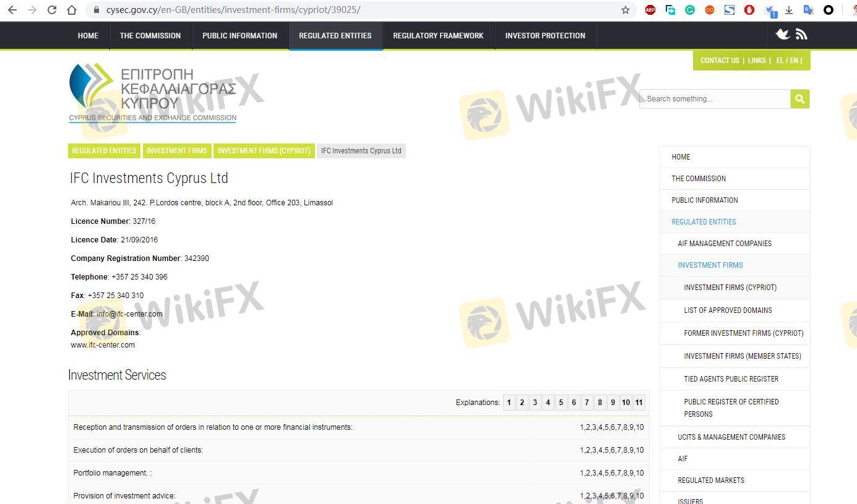
Task: Expand AIF Management Companies in sidebar
Action: tap(725, 244)
